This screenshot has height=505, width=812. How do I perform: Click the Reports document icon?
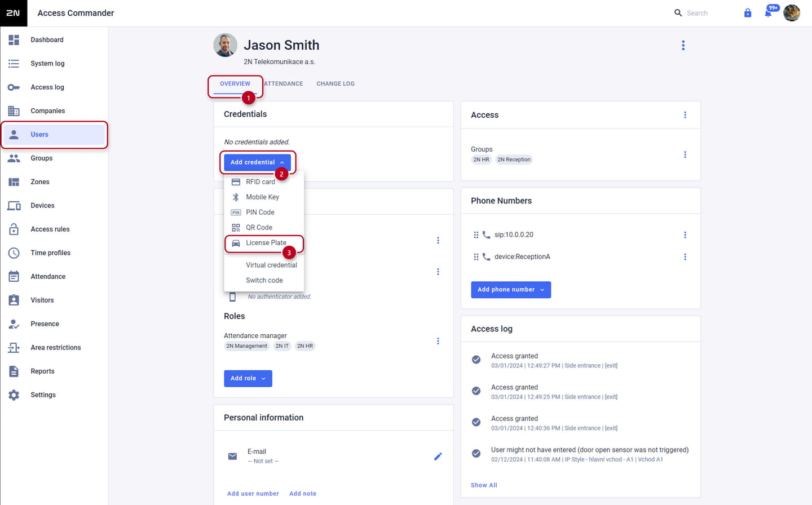[14, 371]
